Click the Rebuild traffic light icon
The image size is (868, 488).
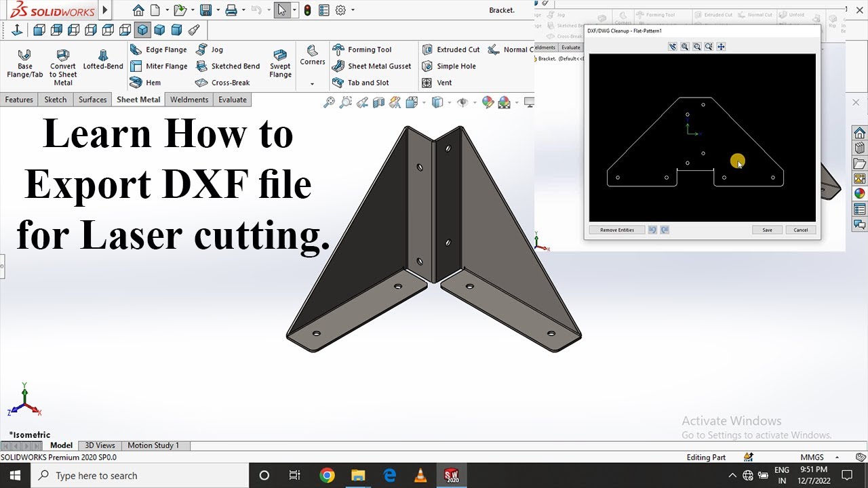pyautogui.click(x=307, y=10)
